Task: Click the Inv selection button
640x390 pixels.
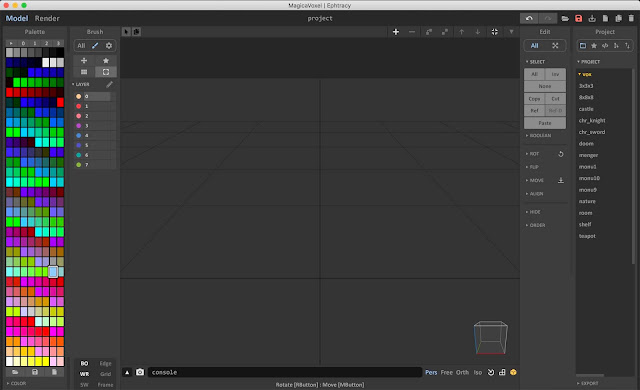Action: click(556, 74)
